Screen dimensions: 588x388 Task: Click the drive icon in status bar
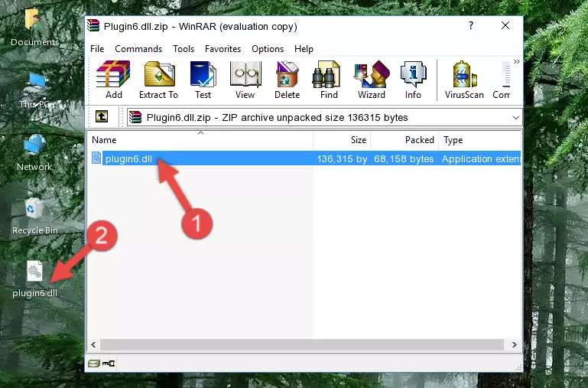(x=94, y=363)
